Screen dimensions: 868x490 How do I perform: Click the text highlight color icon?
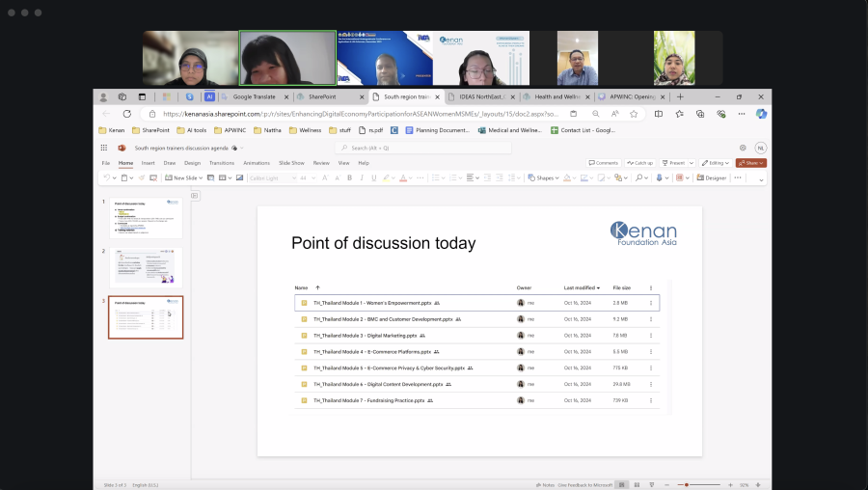(387, 177)
